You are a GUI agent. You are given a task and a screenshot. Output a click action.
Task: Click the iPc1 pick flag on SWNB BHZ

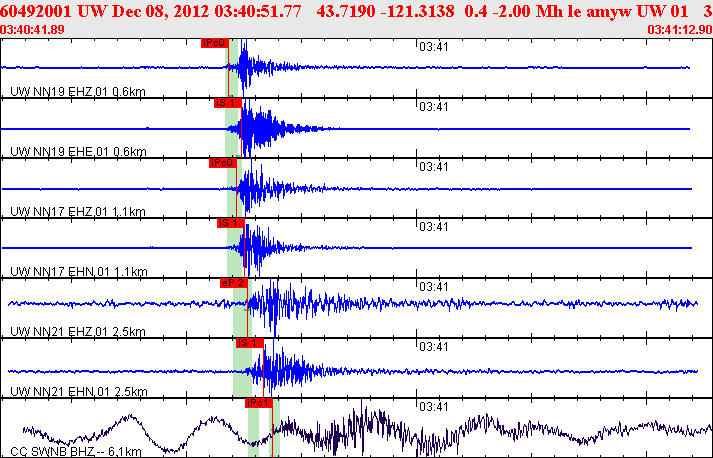pyautogui.click(x=258, y=402)
